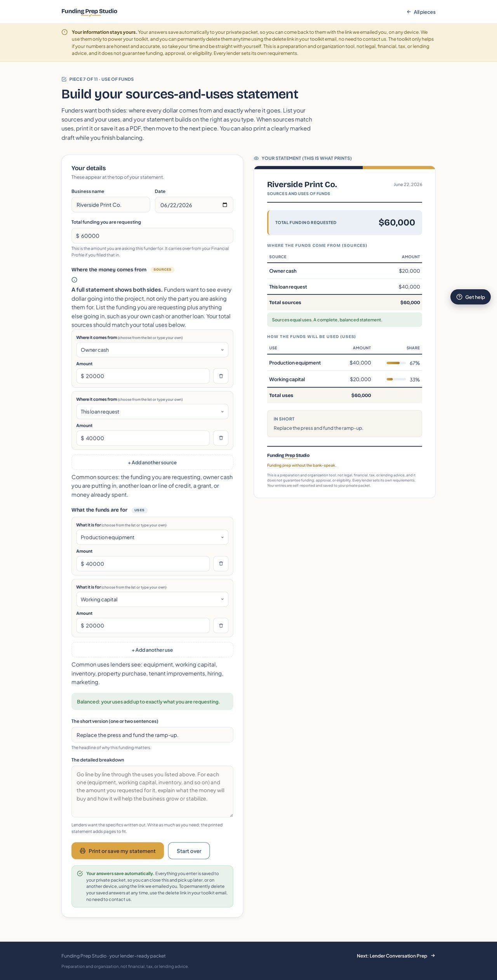Add another source row
Viewport: 497px width, 980px height.
[152, 462]
